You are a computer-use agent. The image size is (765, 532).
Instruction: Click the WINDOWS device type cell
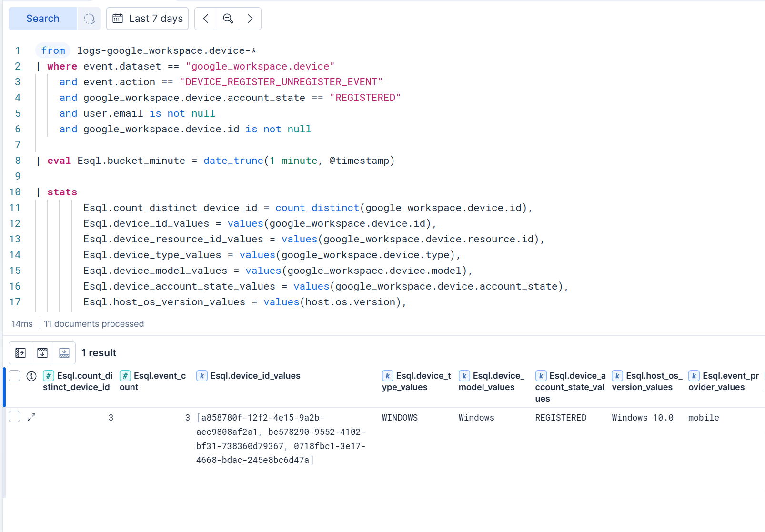(x=400, y=418)
